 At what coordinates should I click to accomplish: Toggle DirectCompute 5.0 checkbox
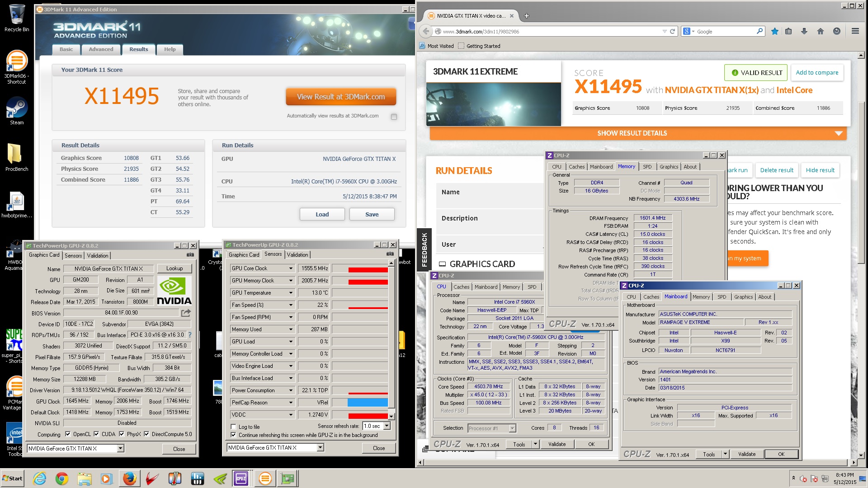click(146, 434)
